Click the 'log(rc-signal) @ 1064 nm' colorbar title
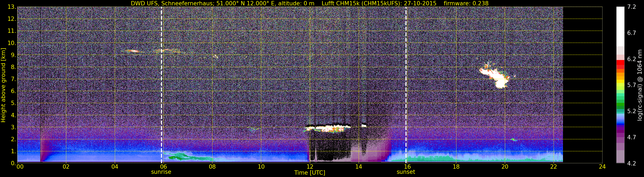This screenshot has width=644, height=177. pos(640,85)
